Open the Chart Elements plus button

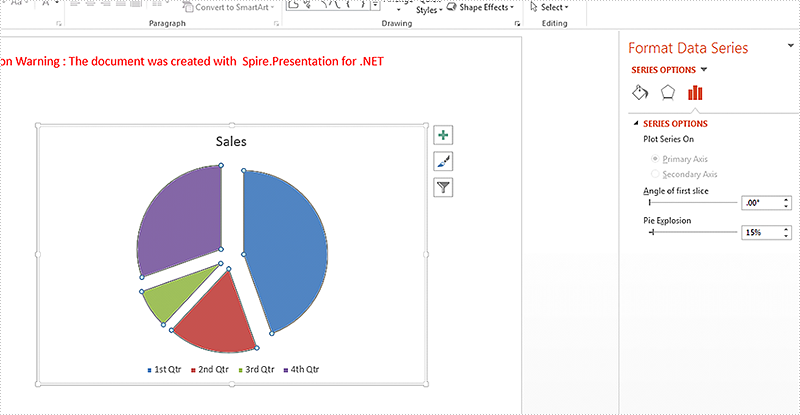tap(443, 135)
